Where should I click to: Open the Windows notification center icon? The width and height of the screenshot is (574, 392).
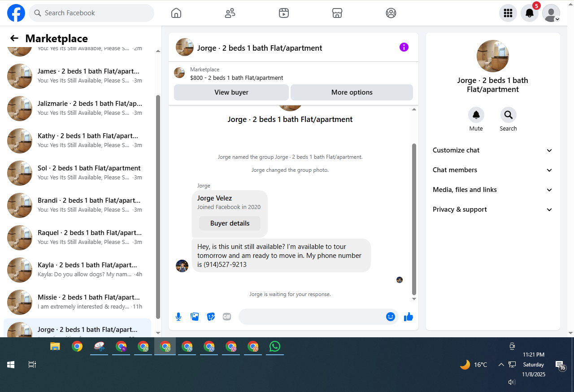click(561, 366)
